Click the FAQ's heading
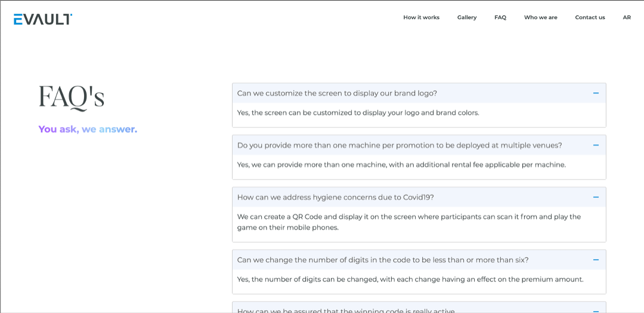Screen dimensions: 644x313 [x=71, y=97]
